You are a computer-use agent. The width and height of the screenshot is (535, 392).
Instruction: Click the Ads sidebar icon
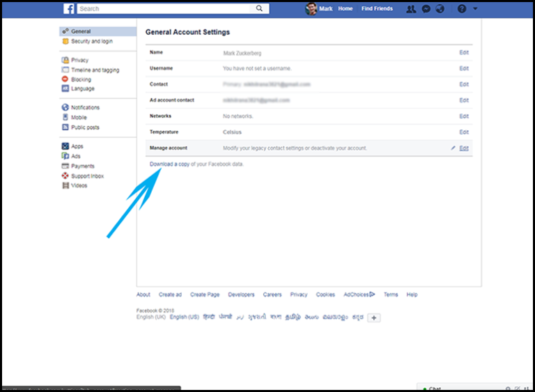(65, 156)
